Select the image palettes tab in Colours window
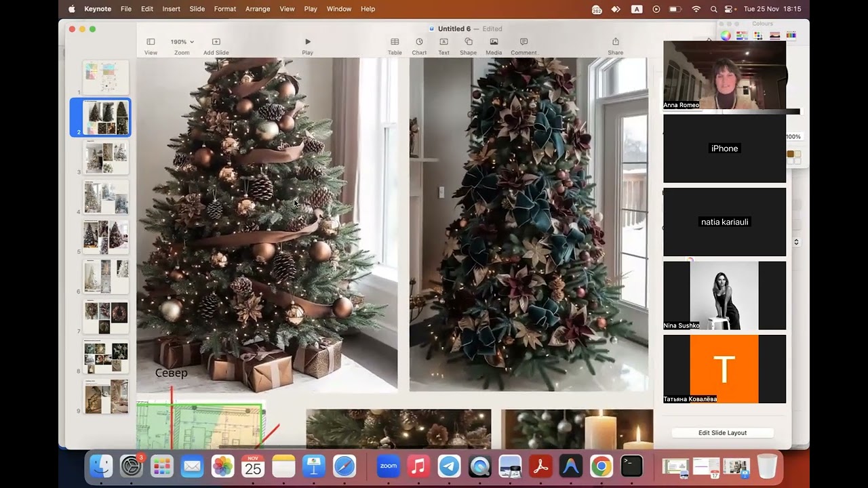 click(774, 35)
